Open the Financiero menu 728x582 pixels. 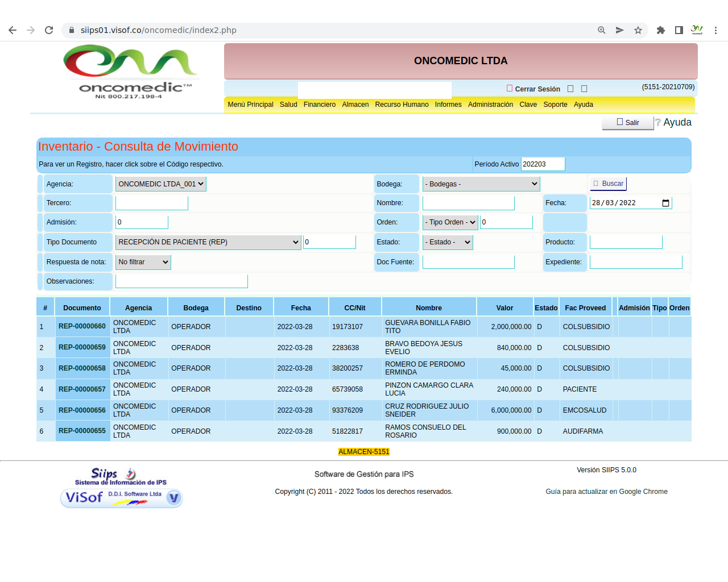pos(319,105)
